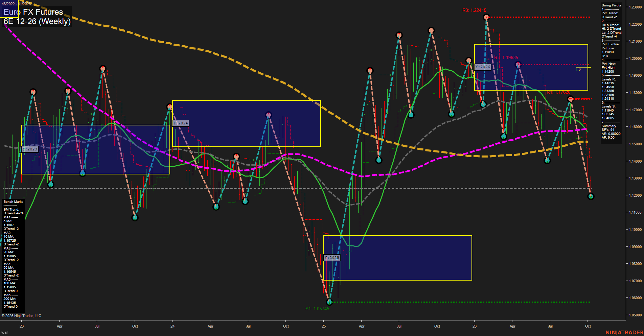The width and height of the screenshot is (644, 336).
Task: Click the F0 marker label
Action: [x=578, y=69]
